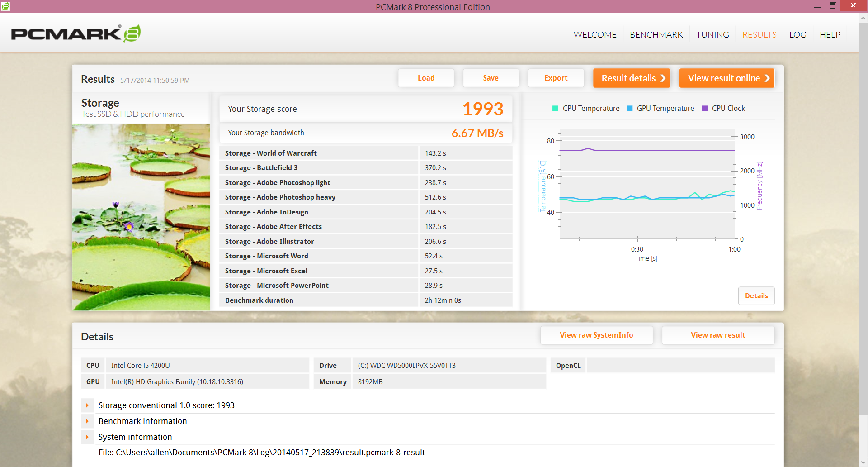Click the scrollbar up arrow
The image size is (868, 467).
tap(863, 19)
